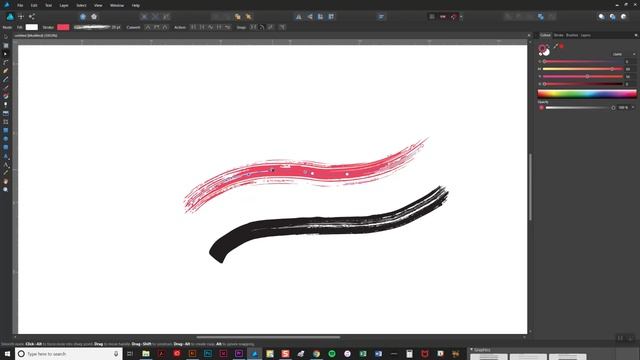Image resolution: width=640 pixels, height=360 pixels.
Task: Select the Transparency tool
Action: (x=5, y=104)
